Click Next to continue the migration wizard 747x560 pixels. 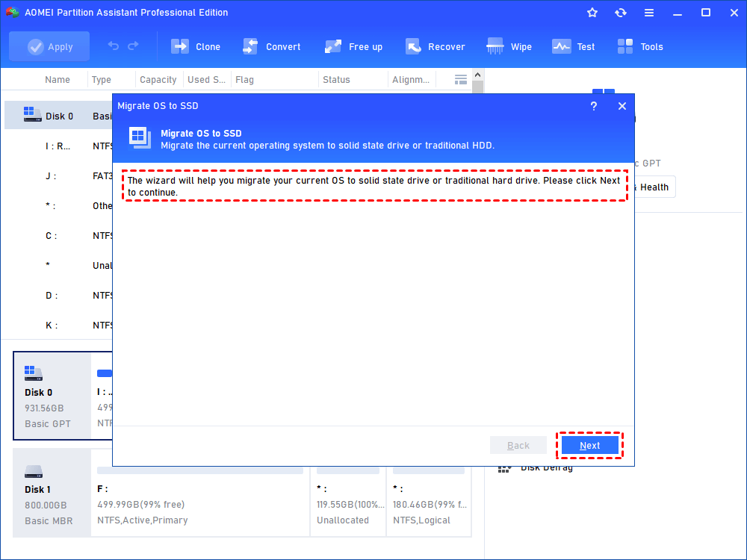pos(589,445)
